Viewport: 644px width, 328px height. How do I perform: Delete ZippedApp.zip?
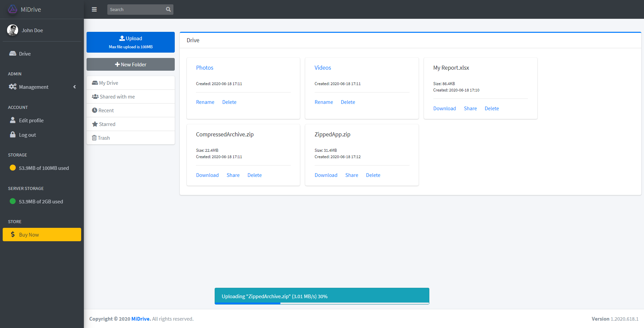(x=373, y=175)
